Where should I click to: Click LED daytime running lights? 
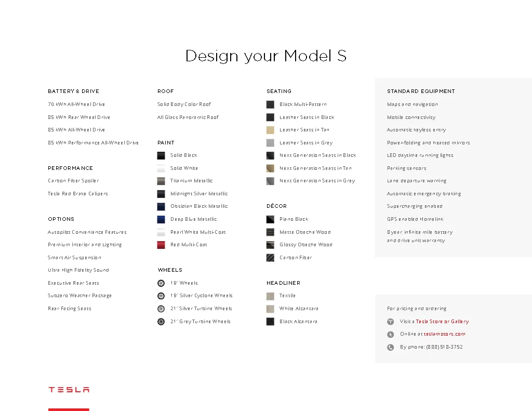[x=420, y=155]
